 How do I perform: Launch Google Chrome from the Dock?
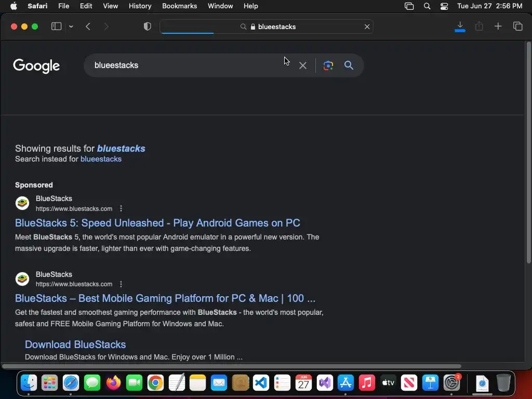pos(155,383)
